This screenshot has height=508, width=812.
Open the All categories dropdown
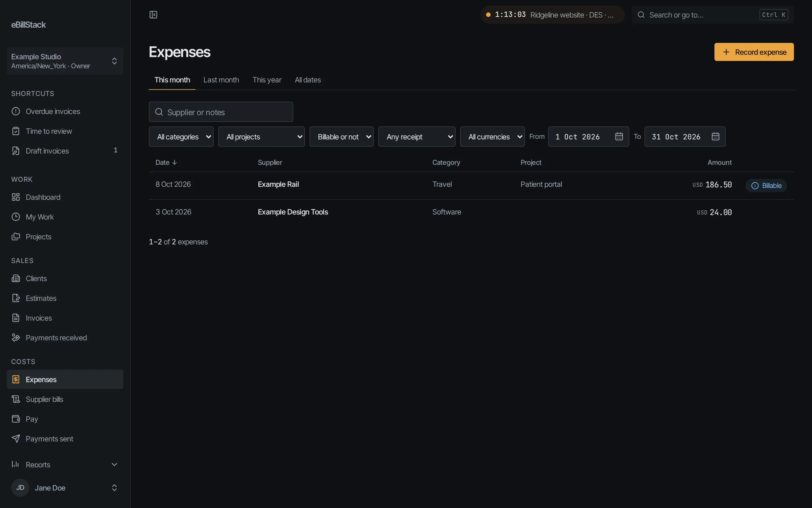click(181, 137)
